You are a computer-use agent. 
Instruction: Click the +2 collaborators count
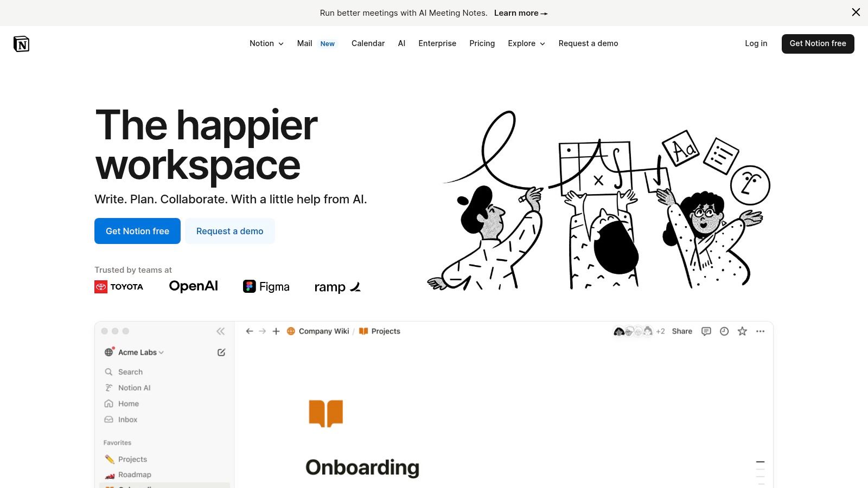pyautogui.click(x=660, y=331)
